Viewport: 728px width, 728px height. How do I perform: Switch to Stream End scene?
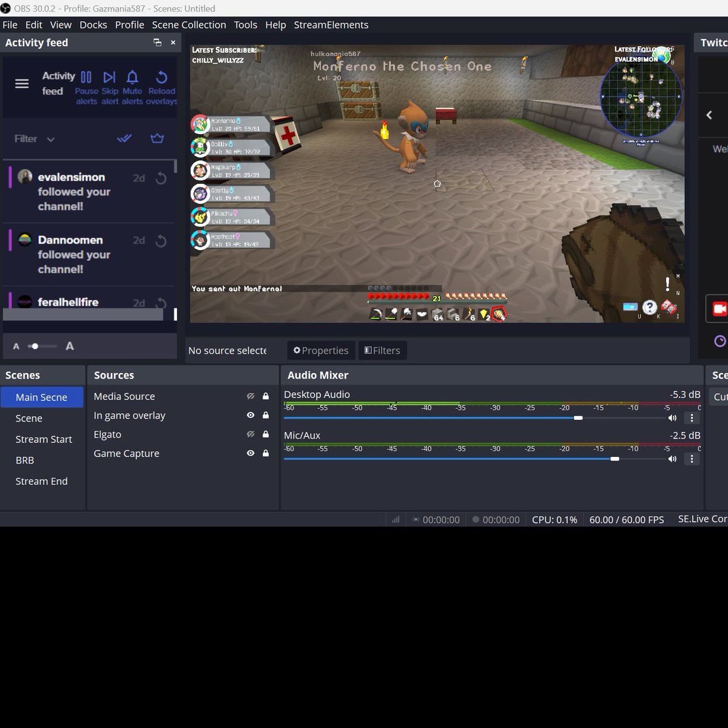click(42, 481)
